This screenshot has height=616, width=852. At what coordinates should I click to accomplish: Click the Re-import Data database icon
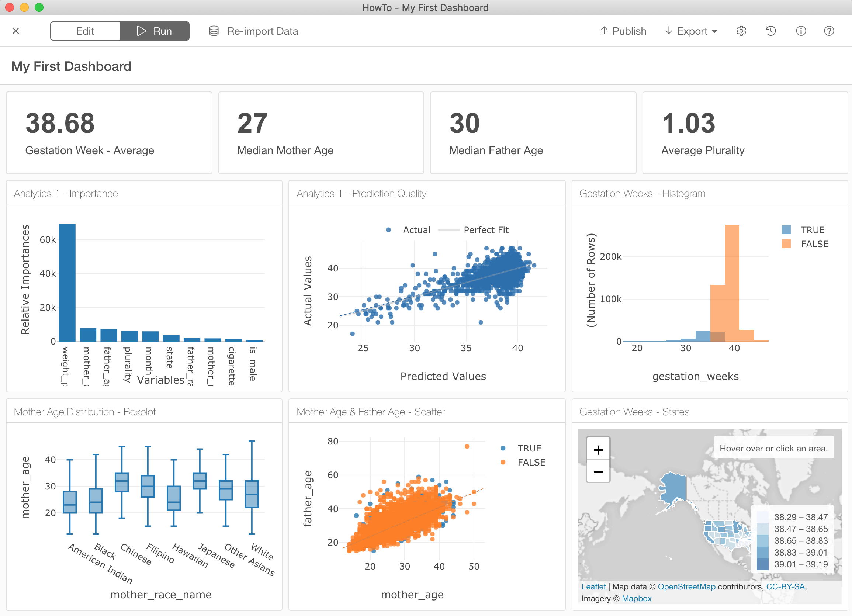coord(214,31)
